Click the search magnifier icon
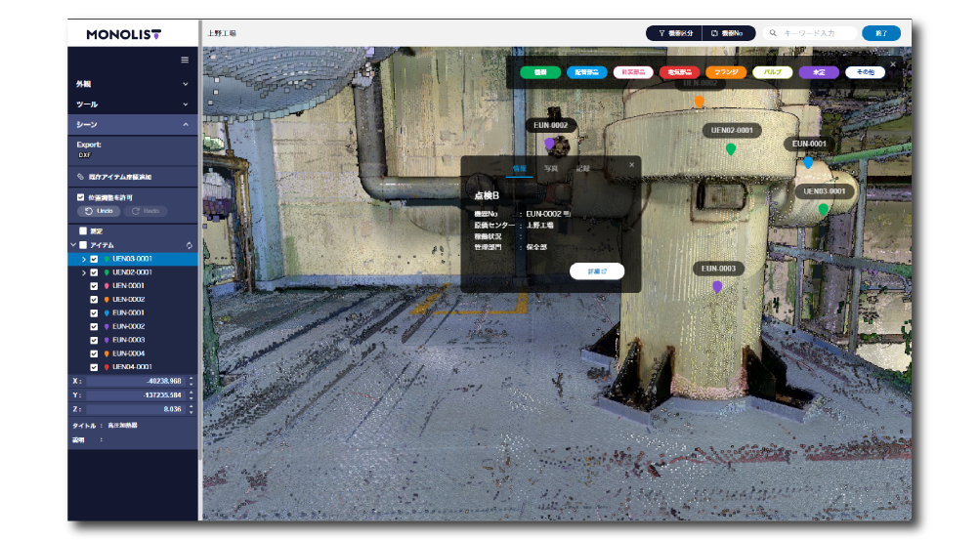Viewport: 980px width, 540px height. click(x=773, y=33)
